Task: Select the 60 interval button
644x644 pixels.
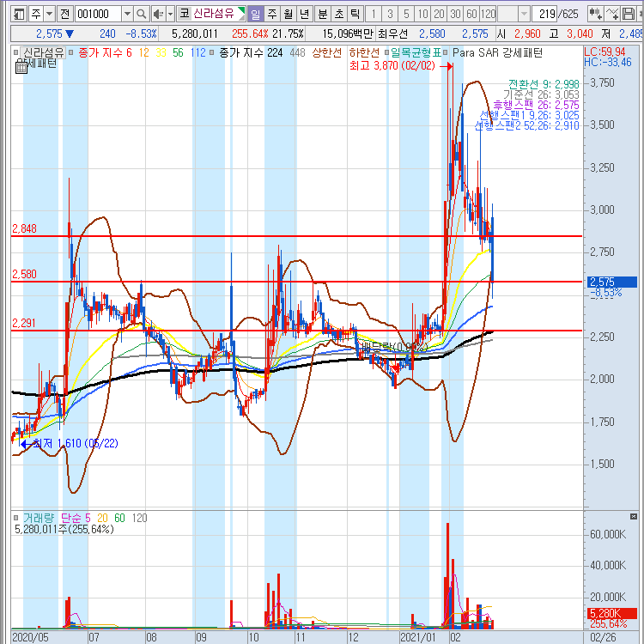Action: pyautogui.click(x=471, y=15)
